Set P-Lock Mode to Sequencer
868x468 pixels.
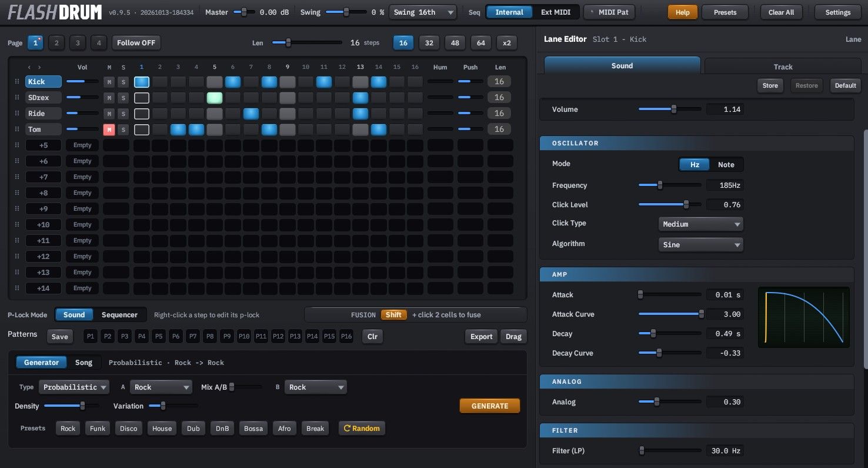(119, 315)
